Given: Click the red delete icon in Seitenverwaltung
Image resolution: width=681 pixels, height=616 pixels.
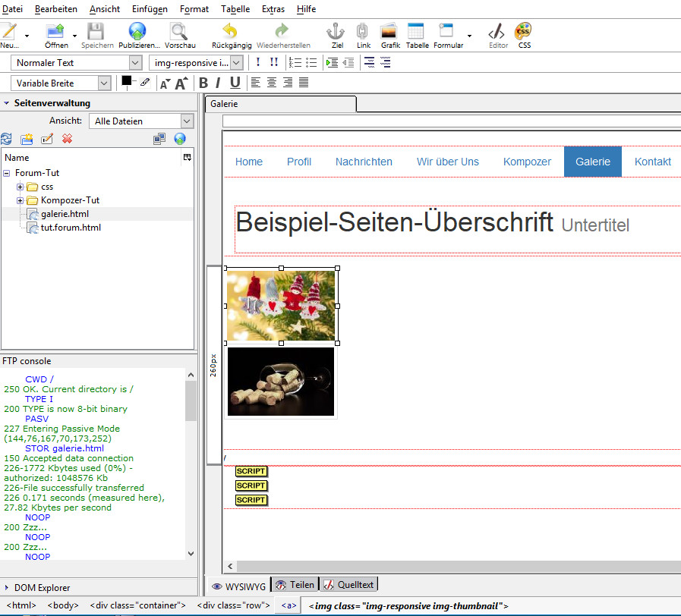Looking at the screenshot, I should click(67, 139).
